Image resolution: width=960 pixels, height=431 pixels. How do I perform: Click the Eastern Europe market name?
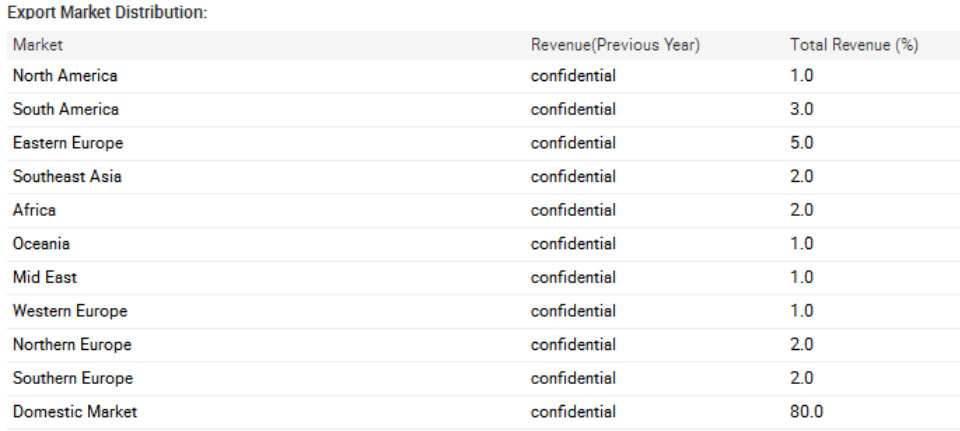click(68, 143)
